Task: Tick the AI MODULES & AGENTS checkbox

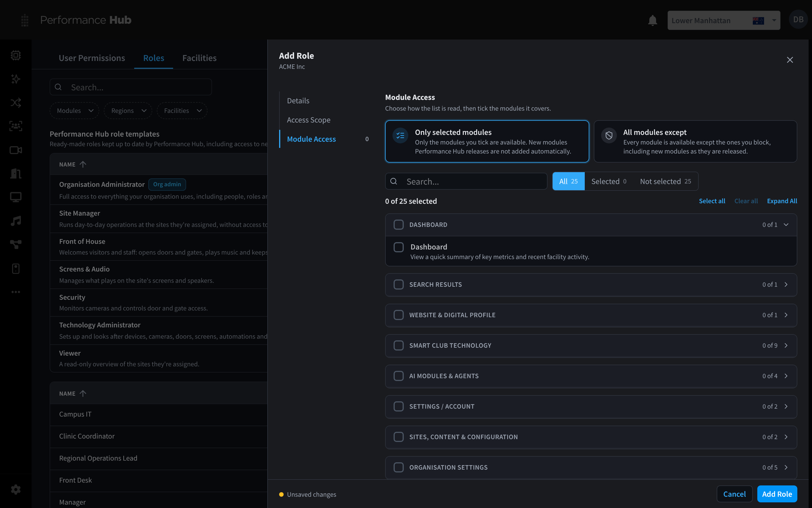Action: click(399, 376)
